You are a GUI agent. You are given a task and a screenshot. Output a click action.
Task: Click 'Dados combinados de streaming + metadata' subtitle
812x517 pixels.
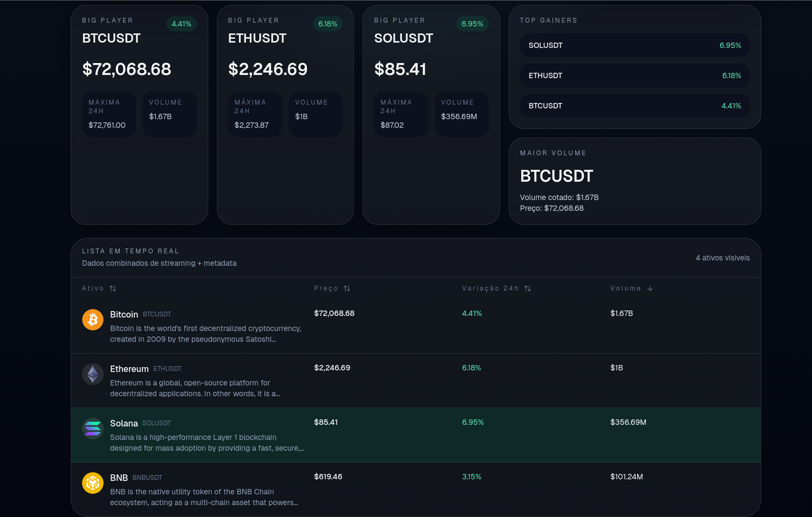click(159, 263)
